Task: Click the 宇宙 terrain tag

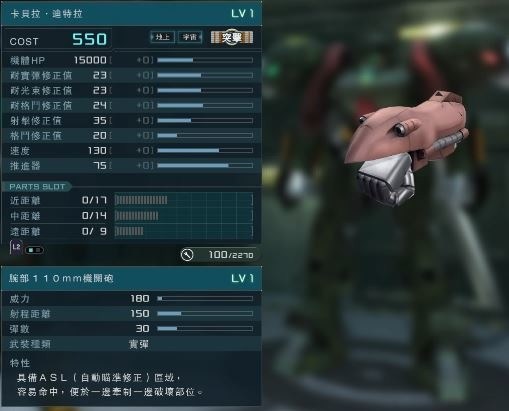Action: (190, 37)
